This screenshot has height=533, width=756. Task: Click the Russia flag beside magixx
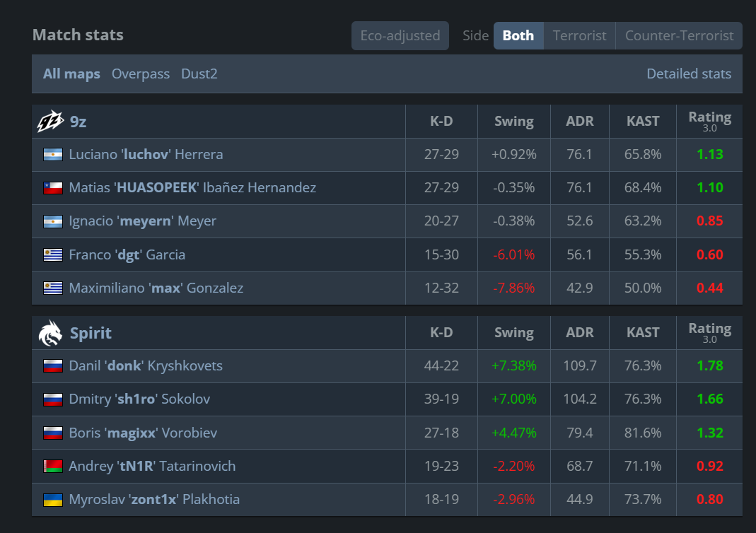click(53, 433)
